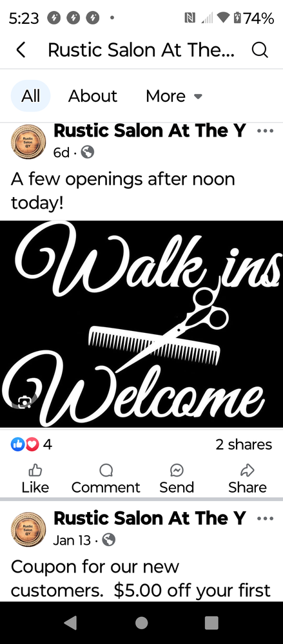This screenshot has height=644, width=283.
Task: Open search with the magnifier icon
Action: 260,50
